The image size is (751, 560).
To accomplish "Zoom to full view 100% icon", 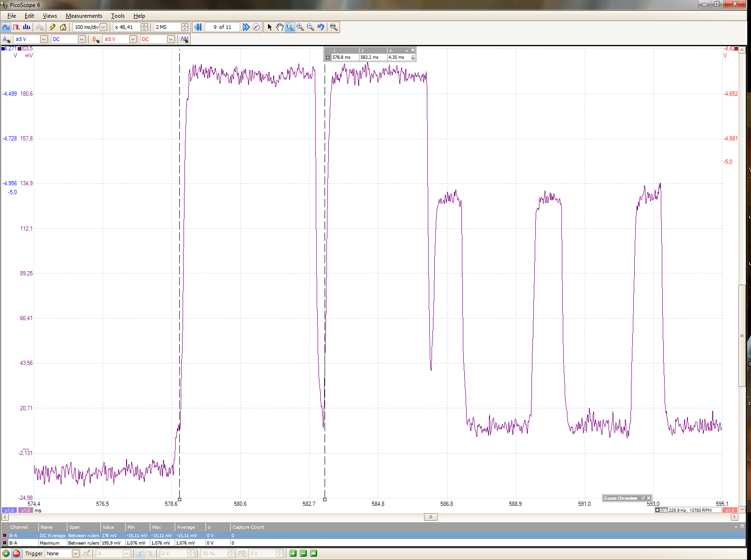I will pos(333,27).
